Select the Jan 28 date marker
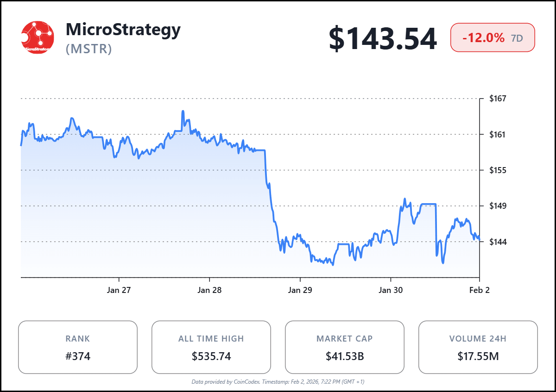 point(209,290)
